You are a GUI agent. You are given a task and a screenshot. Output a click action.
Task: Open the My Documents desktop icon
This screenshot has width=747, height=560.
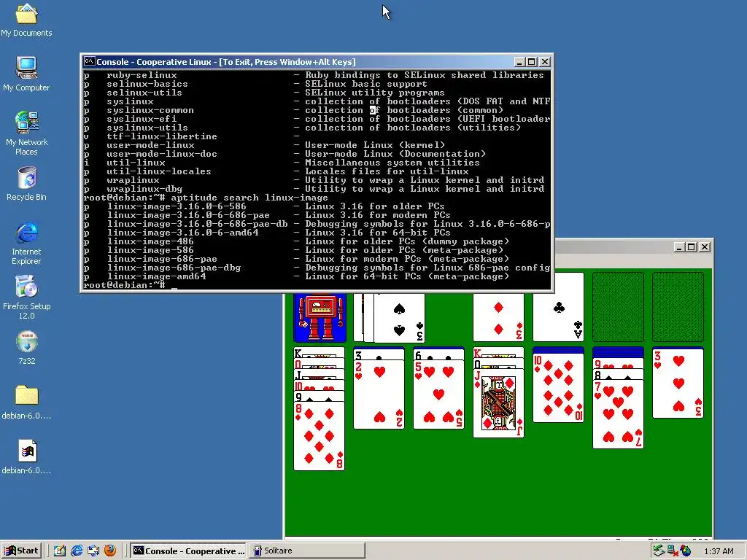(x=26, y=19)
